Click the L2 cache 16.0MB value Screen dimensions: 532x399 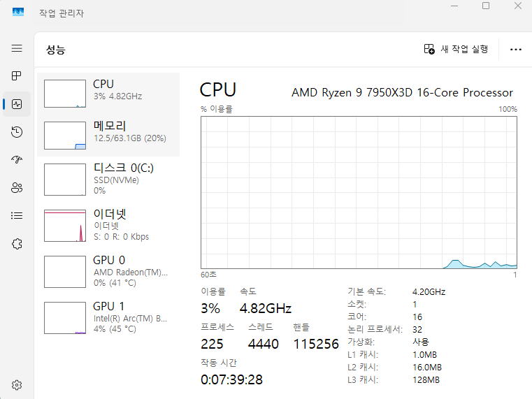tap(427, 368)
